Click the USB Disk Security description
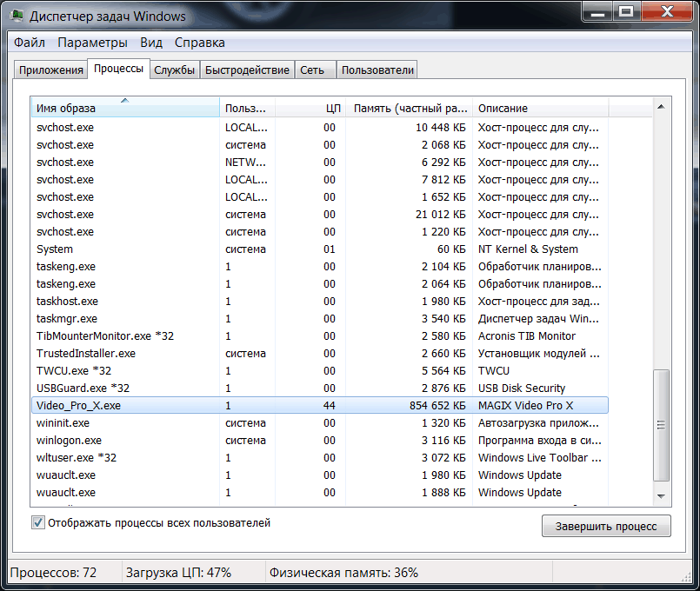This screenshot has height=591, width=700. 522,388
